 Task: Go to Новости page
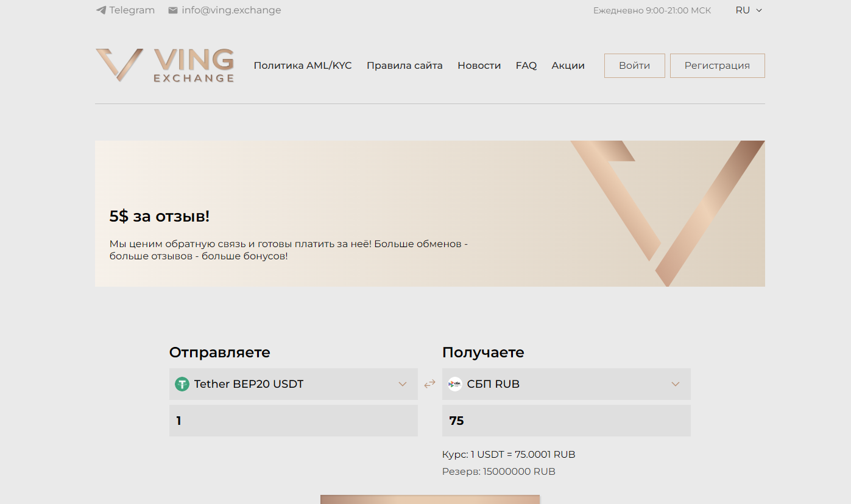[479, 66]
